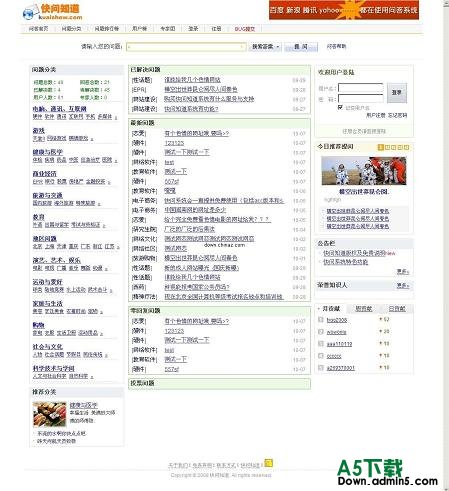The height and width of the screenshot is (491, 449).
Task: Click into the question search input field
Action: [x=186, y=47]
